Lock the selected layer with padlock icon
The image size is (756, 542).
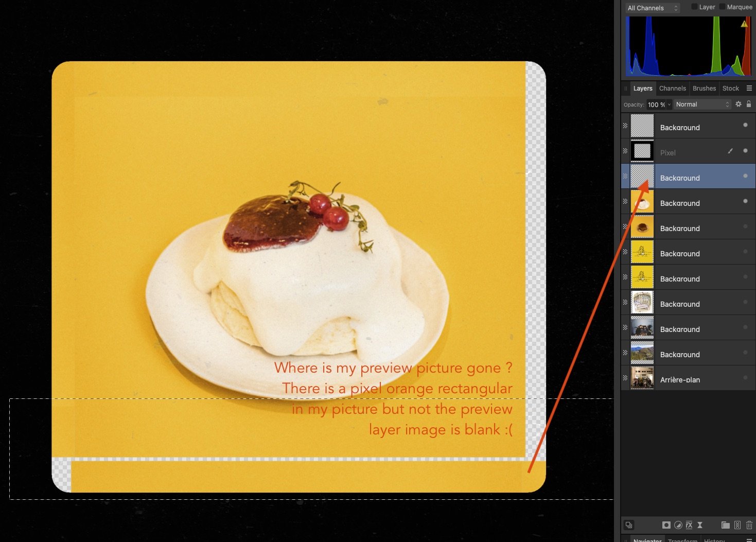pyautogui.click(x=749, y=104)
